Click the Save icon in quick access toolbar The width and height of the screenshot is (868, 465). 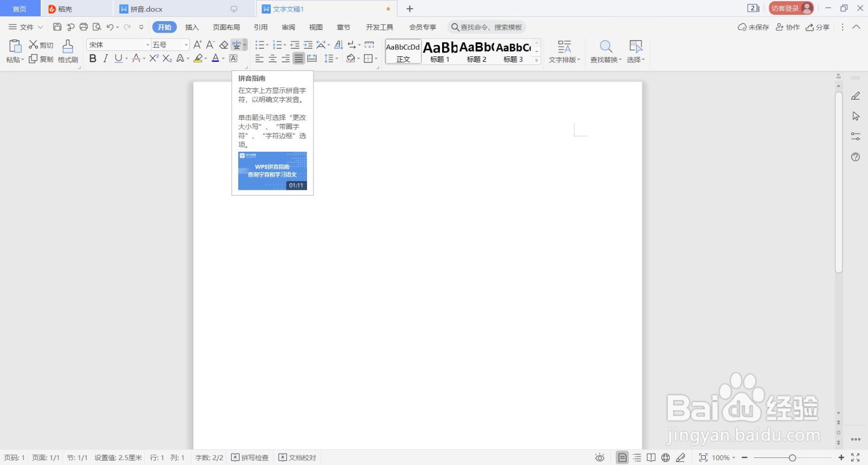coord(57,27)
